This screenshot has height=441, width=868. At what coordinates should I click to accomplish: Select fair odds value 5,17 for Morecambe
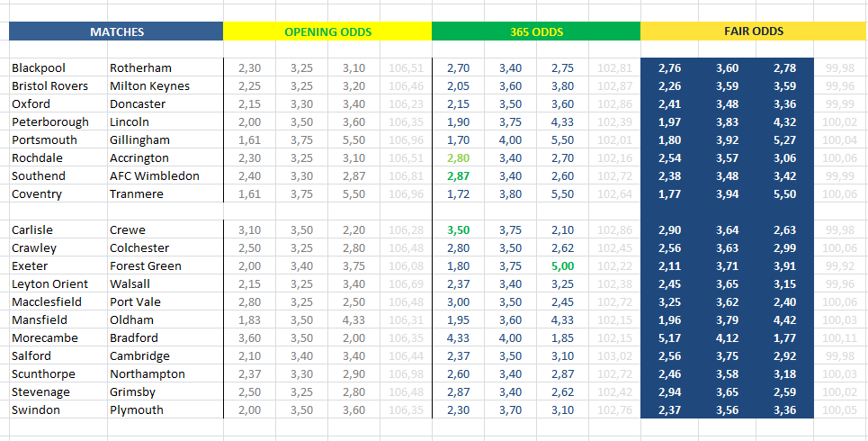(670, 338)
